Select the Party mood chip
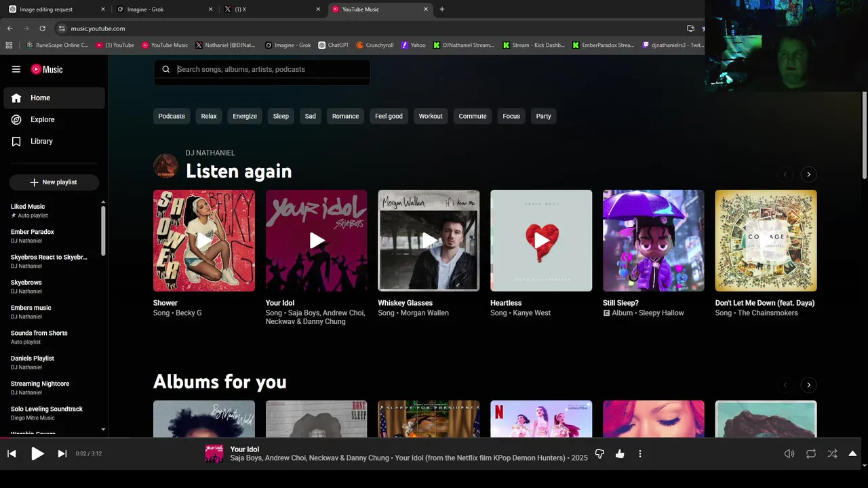 point(544,116)
